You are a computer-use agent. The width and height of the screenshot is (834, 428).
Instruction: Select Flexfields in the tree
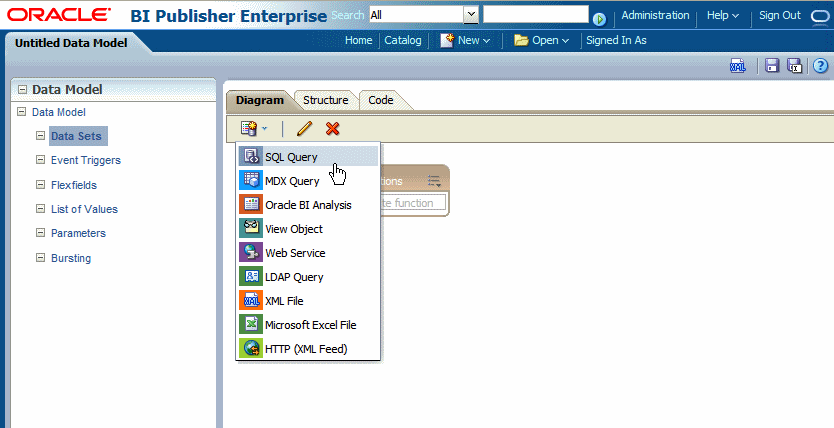[x=74, y=185]
